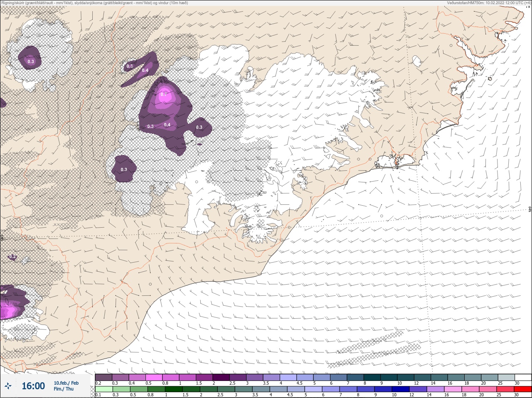Click the 0.7 precipitation contour label
The width and height of the screenshot is (532, 398).
pos(164,94)
